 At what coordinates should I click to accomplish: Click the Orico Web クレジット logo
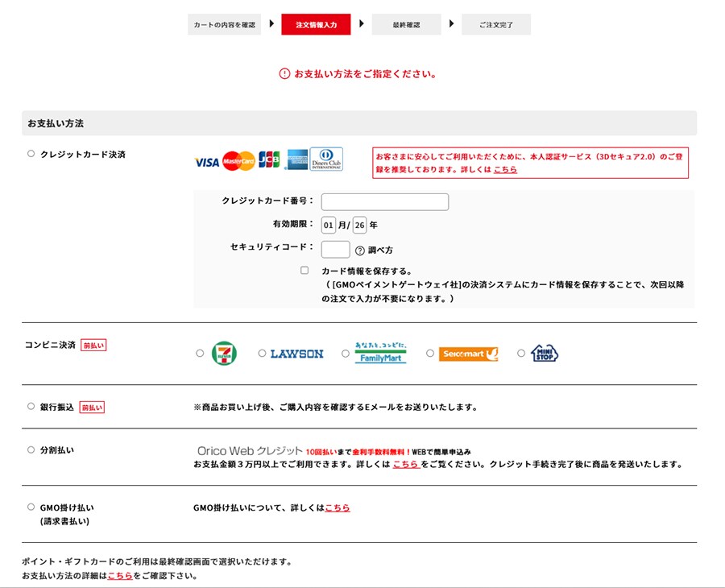click(250, 451)
